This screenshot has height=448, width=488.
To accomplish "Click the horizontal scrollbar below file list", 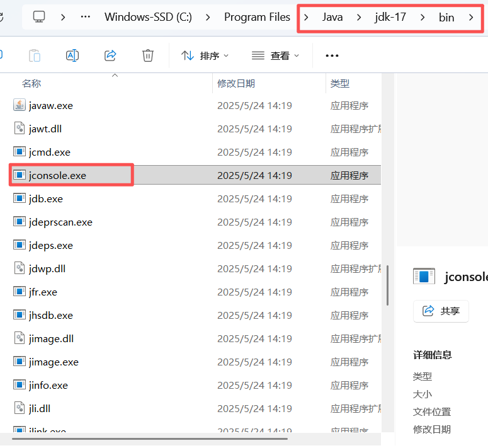I will (x=150, y=439).
